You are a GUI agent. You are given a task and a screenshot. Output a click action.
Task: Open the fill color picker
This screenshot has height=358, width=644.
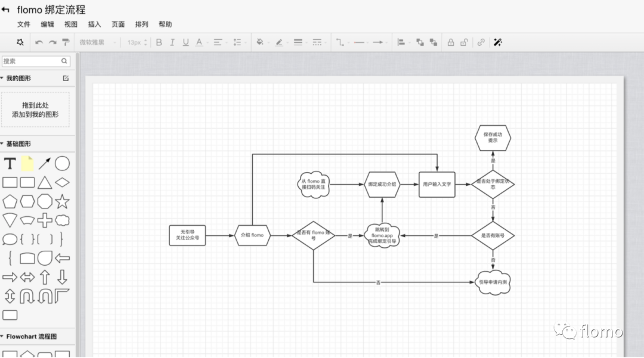(262, 42)
